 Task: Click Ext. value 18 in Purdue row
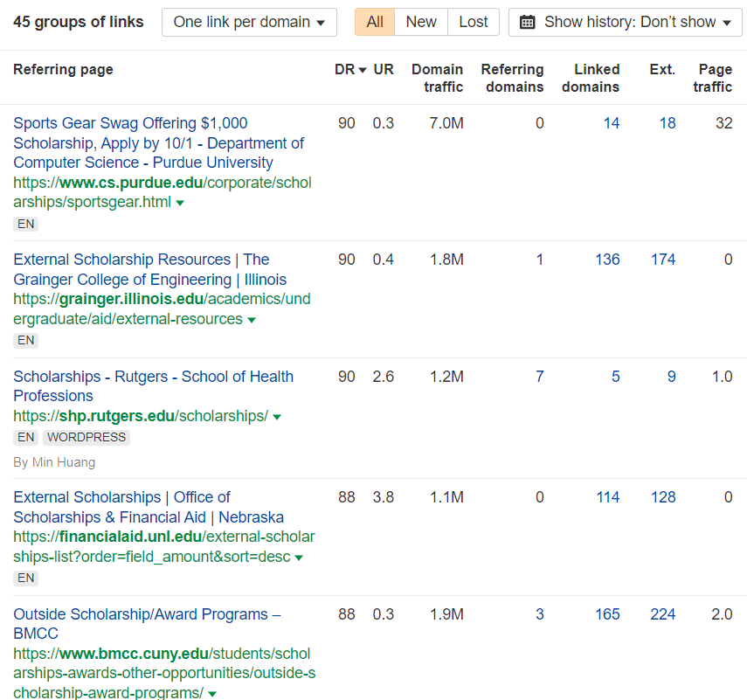(667, 123)
